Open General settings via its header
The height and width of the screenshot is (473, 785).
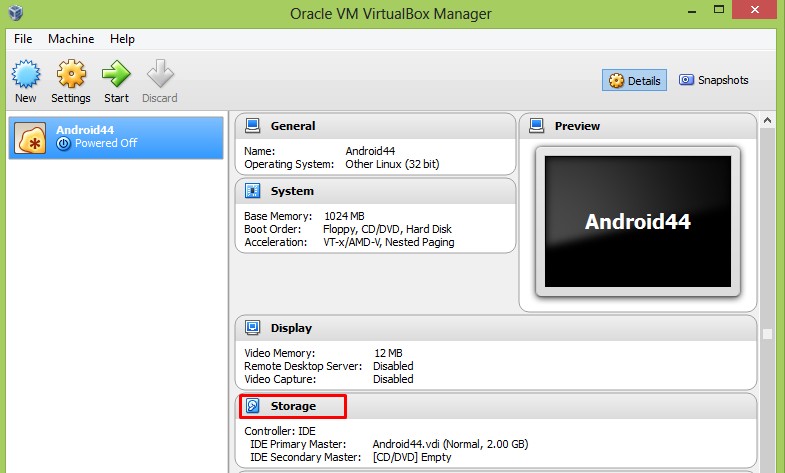click(x=293, y=126)
